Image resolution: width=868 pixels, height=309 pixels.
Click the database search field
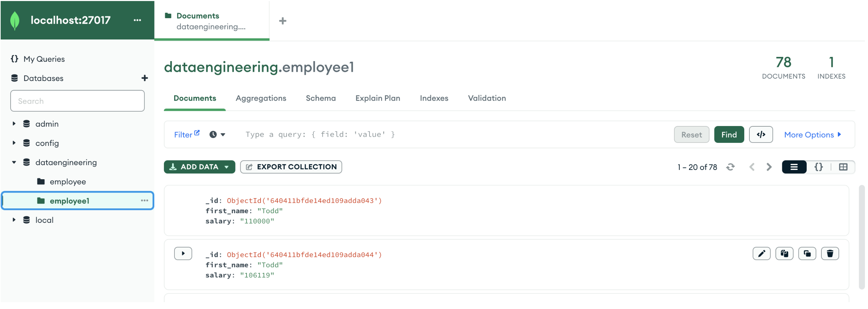point(77,101)
